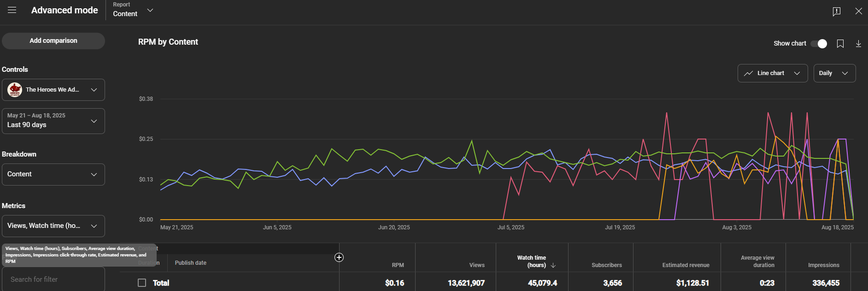Open the send feedback icon
Image resolution: width=868 pixels, height=291 pixels.
pos(837,12)
